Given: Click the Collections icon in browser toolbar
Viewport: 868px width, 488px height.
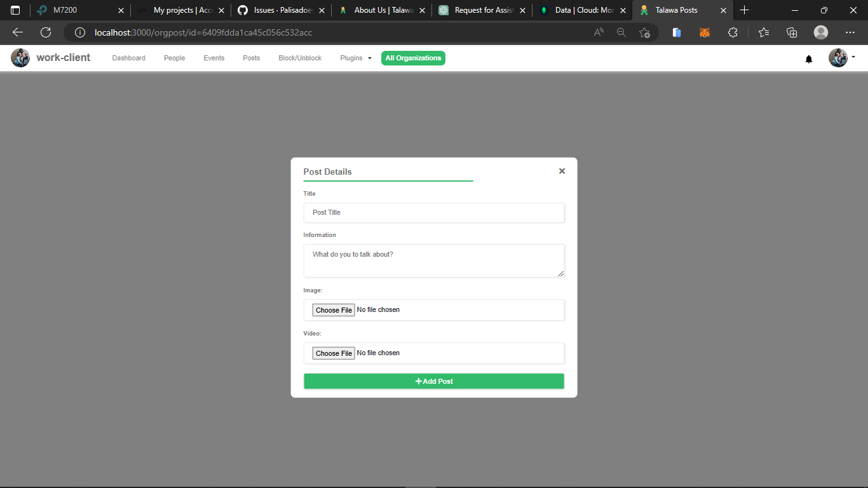Looking at the screenshot, I should [x=792, y=32].
